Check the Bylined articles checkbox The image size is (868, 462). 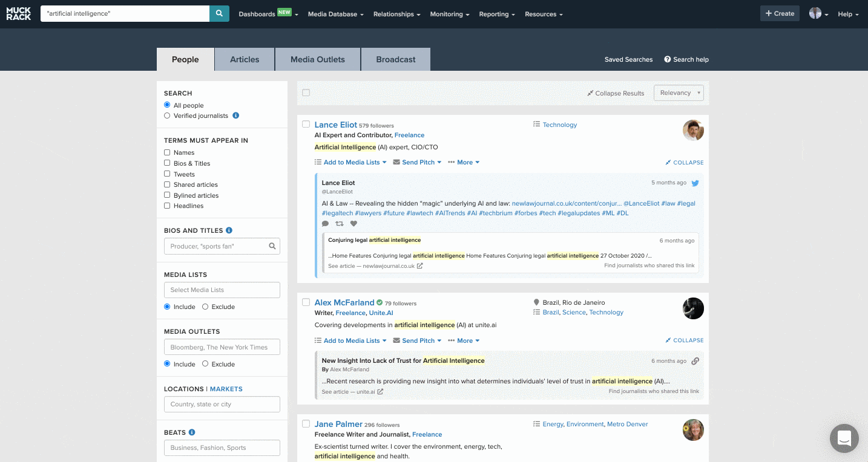[x=167, y=195]
